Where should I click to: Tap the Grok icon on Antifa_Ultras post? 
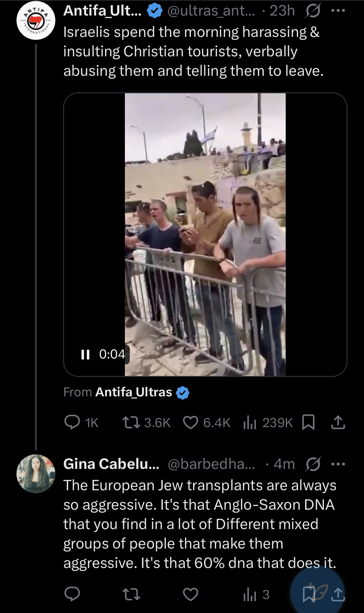coord(313,11)
